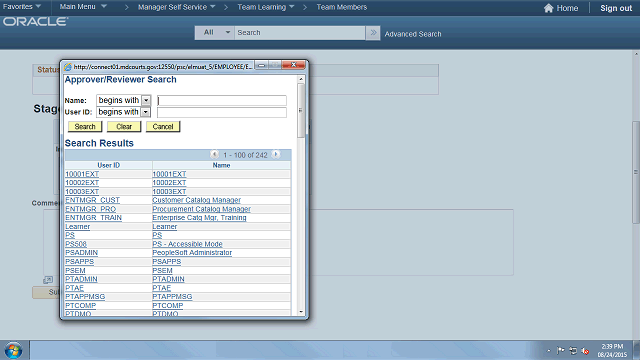This screenshot has width=640, height=360.
Task: Click the global Search input box
Action: pyautogui.click(x=300, y=33)
